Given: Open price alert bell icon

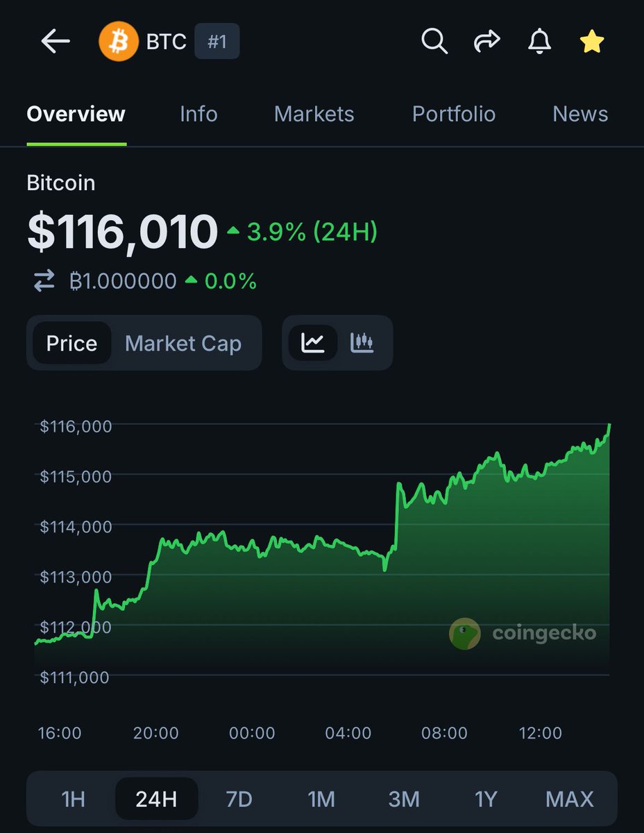Looking at the screenshot, I should point(539,42).
